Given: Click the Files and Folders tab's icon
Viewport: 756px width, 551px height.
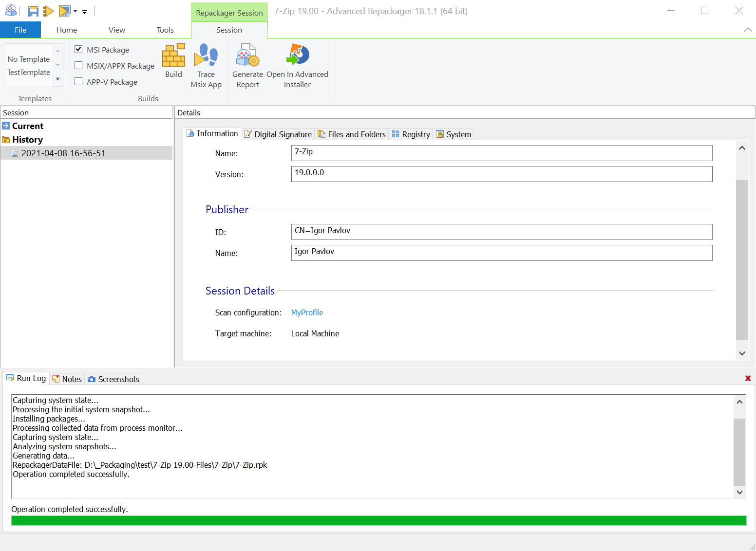Looking at the screenshot, I should click(321, 134).
